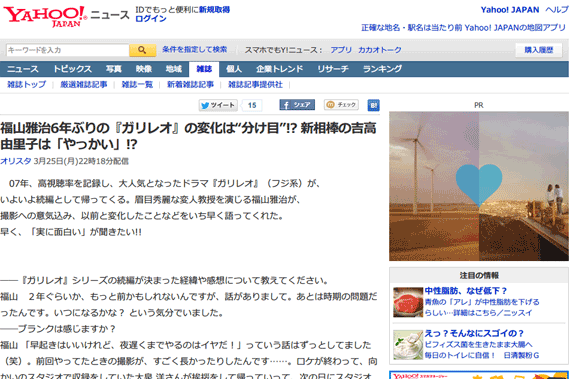570x379 pixels.
Task: Switch to the ニュース tab
Action: coord(23,69)
